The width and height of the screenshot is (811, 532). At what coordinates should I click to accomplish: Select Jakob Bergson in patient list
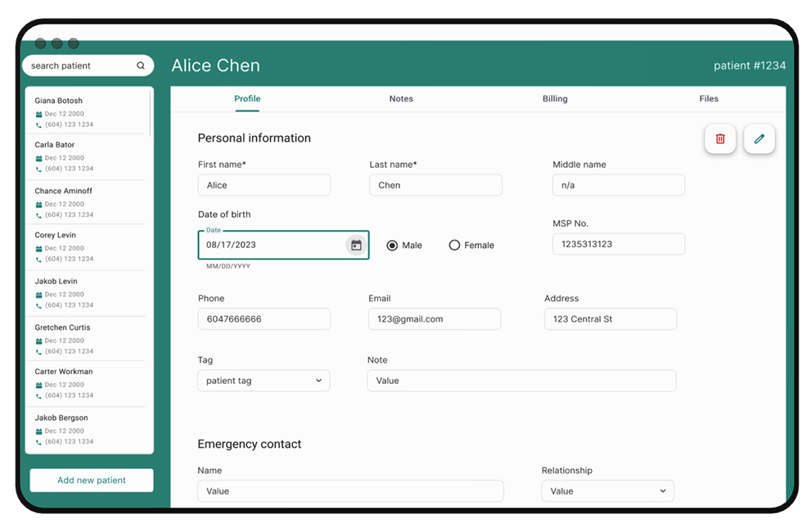(x=87, y=430)
